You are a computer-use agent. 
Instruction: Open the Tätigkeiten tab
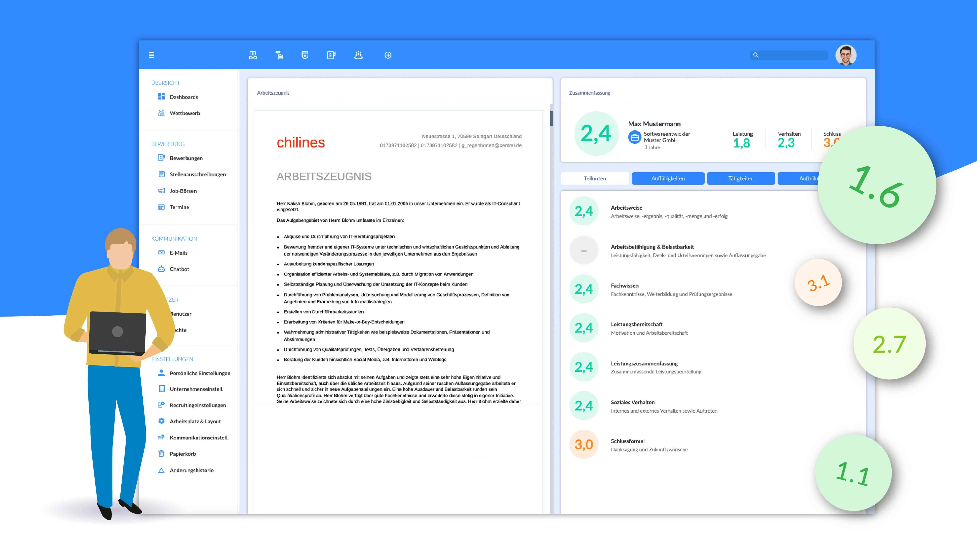(741, 179)
